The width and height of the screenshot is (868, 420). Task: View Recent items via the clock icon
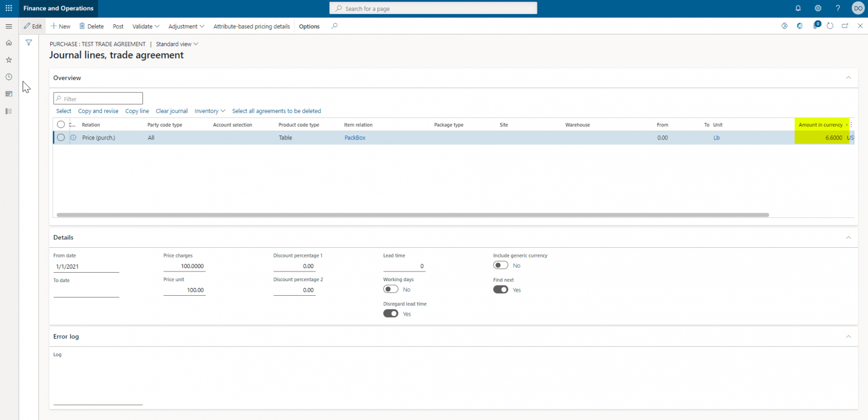coord(8,76)
